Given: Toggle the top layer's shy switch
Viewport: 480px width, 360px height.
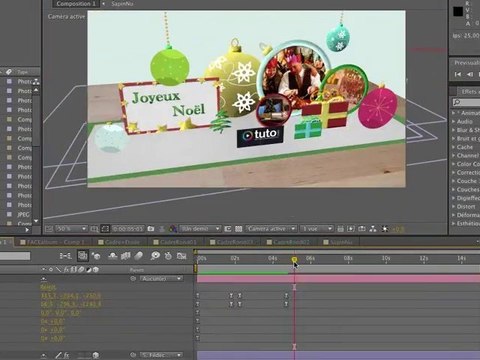Looking at the screenshot, I should pos(44,278).
